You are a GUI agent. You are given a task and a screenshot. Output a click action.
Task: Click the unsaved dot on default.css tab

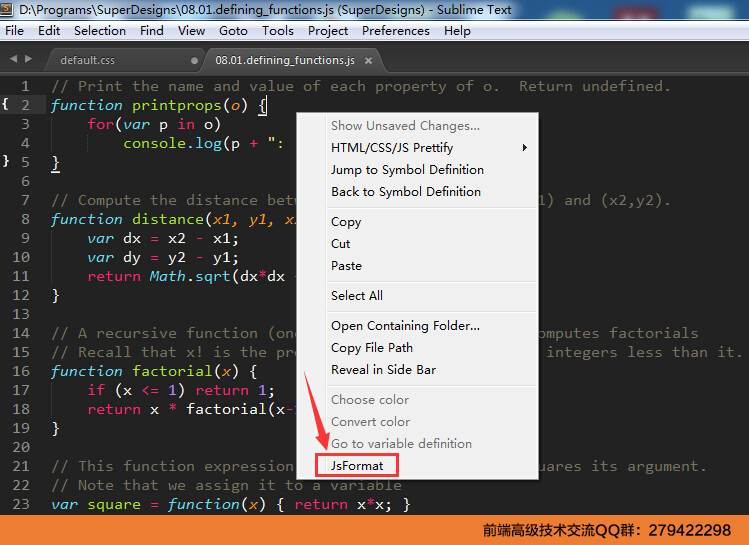click(x=194, y=61)
